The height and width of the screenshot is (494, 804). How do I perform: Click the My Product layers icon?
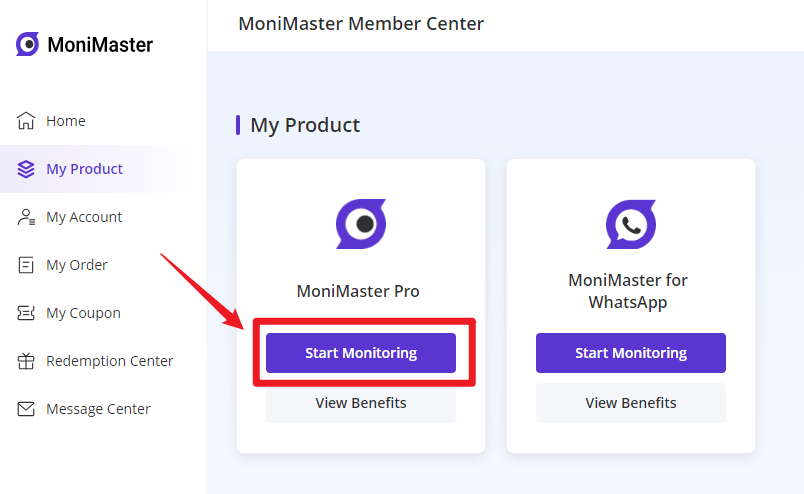pyautogui.click(x=26, y=169)
